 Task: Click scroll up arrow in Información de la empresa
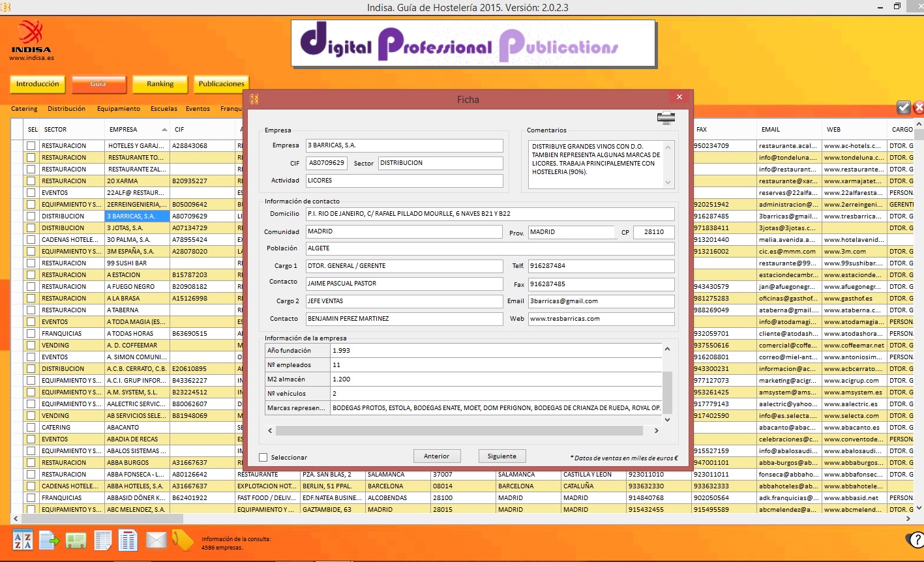pyautogui.click(x=667, y=349)
